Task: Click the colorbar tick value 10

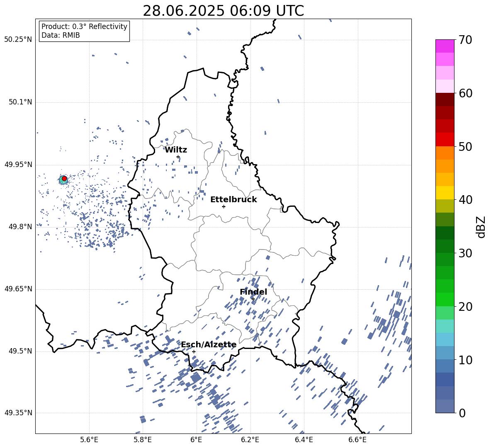Action: point(465,360)
